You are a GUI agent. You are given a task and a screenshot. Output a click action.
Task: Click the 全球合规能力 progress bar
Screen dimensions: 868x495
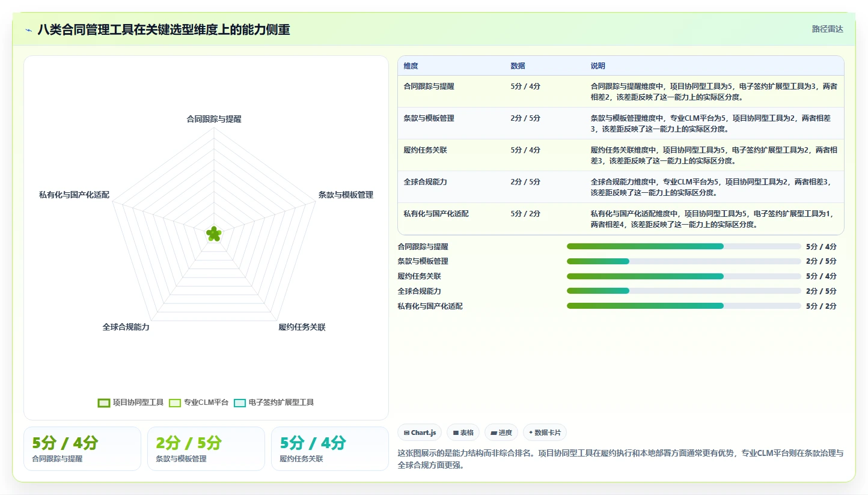684,291
